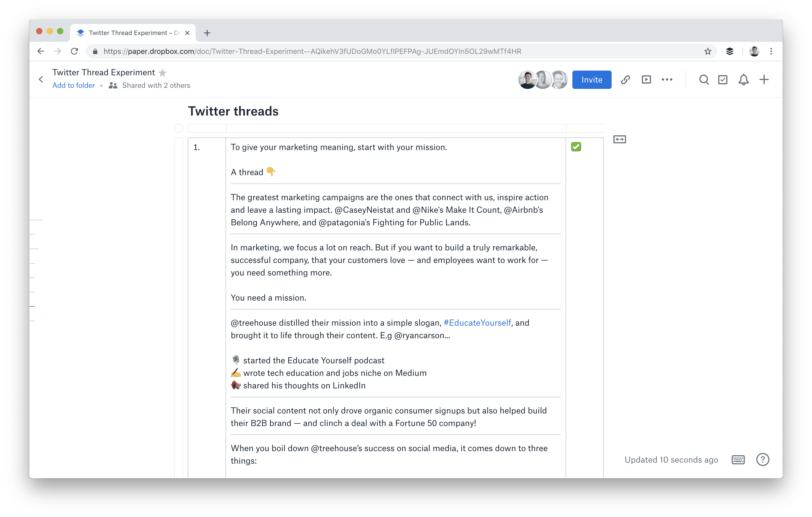Click the bookmark star icon on document title

click(x=163, y=72)
